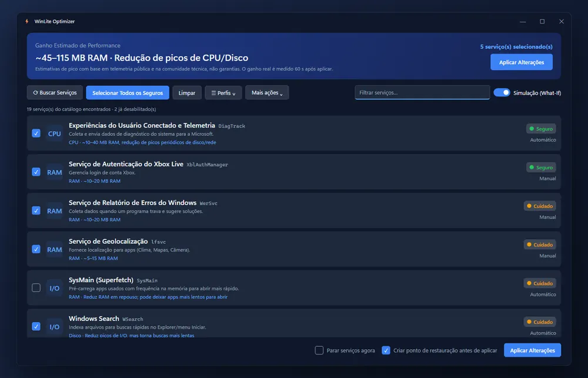Screen dimensions: 588x378
Task: Uncheck the Windows Search service checkbox
Action: point(36,326)
